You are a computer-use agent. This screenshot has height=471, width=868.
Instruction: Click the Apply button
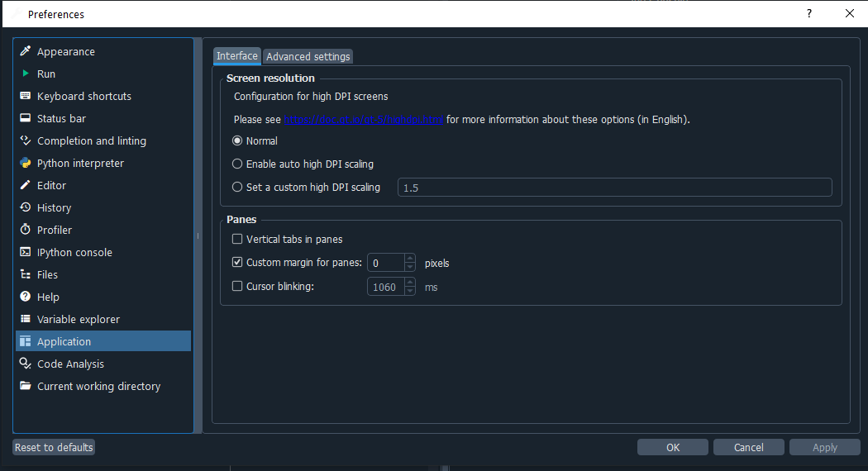(x=825, y=447)
